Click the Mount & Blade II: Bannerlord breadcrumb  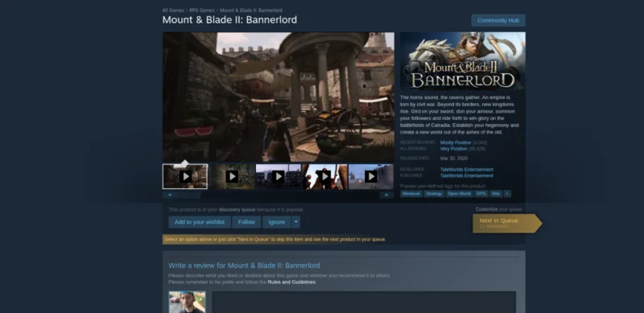pyautogui.click(x=251, y=10)
